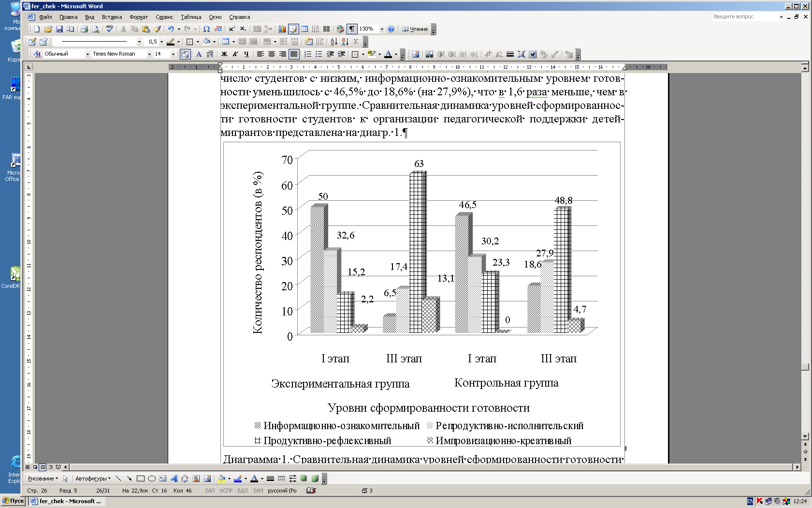Open the Правка menu
This screenshot has height=508, width=812.
point(68,17)
